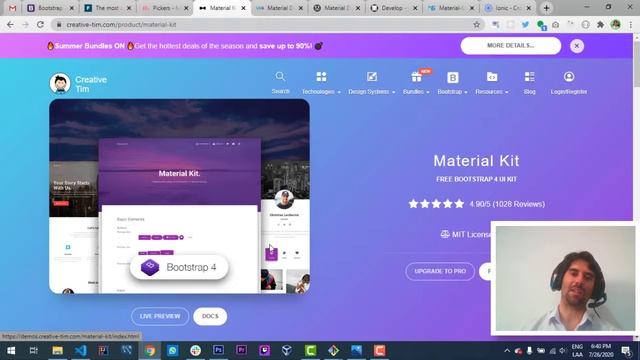Image resolution: width=640 pixels, height=360 pixels.
Task: Click the ENG LAA language indicator
Action: tap(577, 351)
